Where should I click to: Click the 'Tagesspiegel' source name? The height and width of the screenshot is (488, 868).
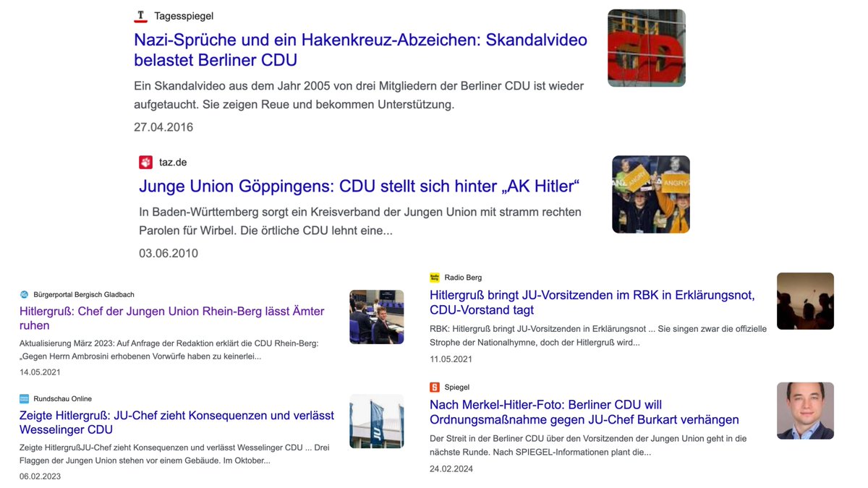coord(184,16)
